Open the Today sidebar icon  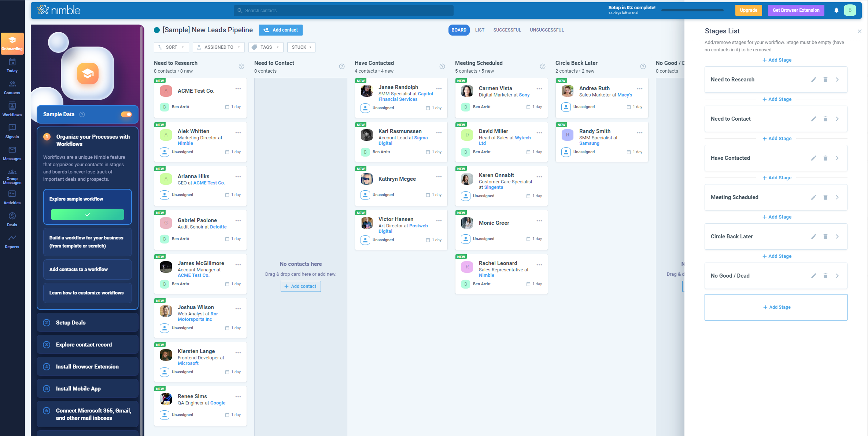[x=12, y=66]
